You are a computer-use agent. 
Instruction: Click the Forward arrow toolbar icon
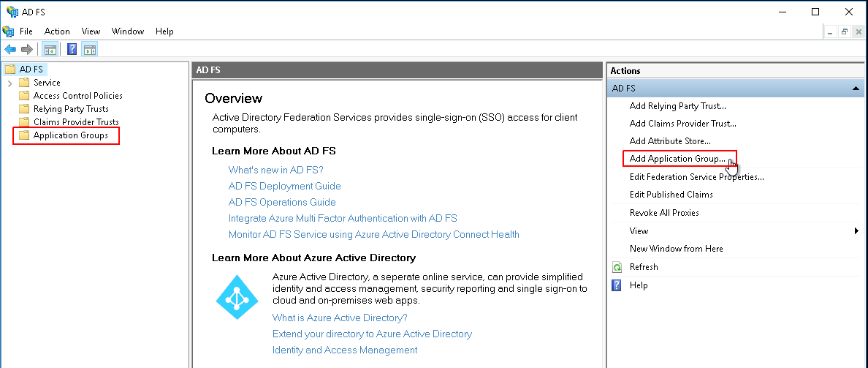click(26, 49)
